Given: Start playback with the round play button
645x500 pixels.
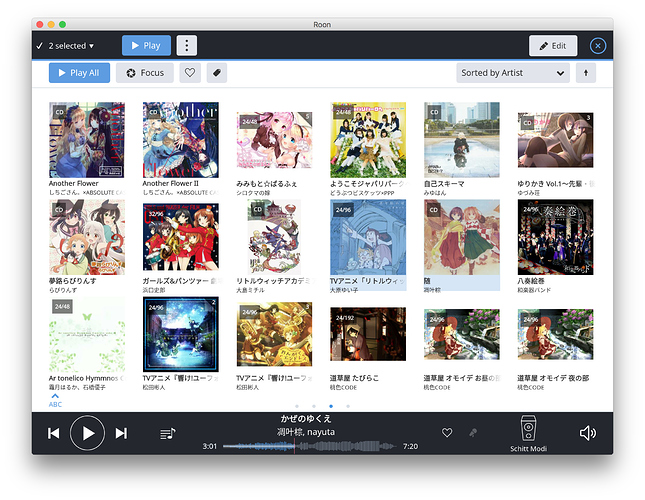Looking at the screenshot, I should [x=87, y=433].
